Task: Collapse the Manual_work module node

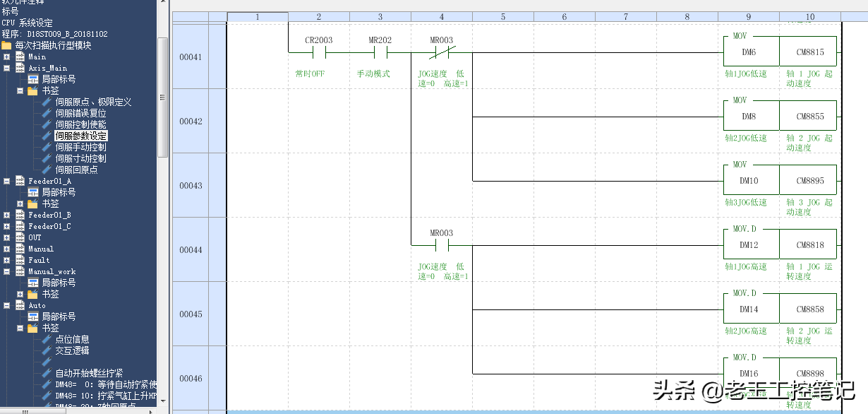Action: pos(6,271)
